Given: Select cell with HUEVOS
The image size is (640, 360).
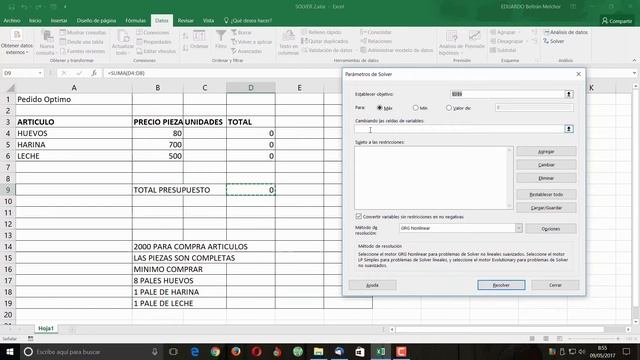Looking at the screenshot, I should 74,133.
